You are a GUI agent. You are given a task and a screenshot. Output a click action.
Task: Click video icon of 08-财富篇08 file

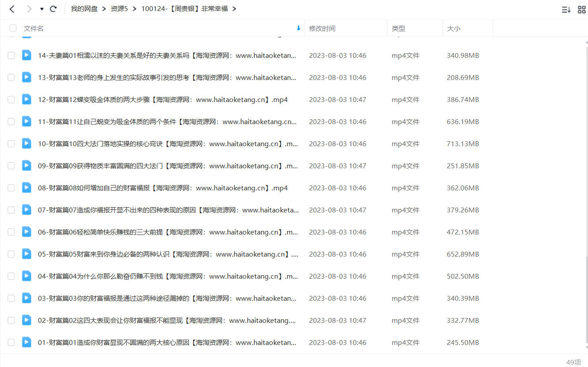27,187
